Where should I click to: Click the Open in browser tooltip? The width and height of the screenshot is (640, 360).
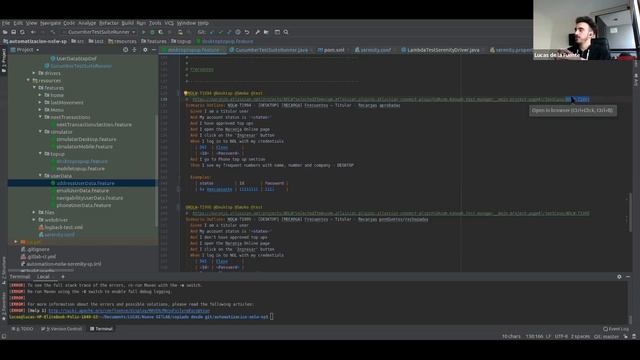[x=573, y=110]
